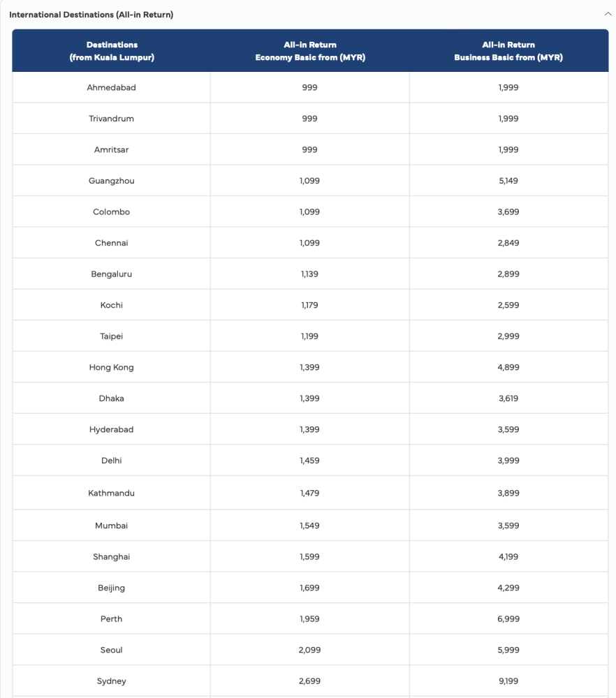The height and width of the screenshot is (698, 616).
Task: Click Beijing business fare 4,299
Action: click(508, 588)
